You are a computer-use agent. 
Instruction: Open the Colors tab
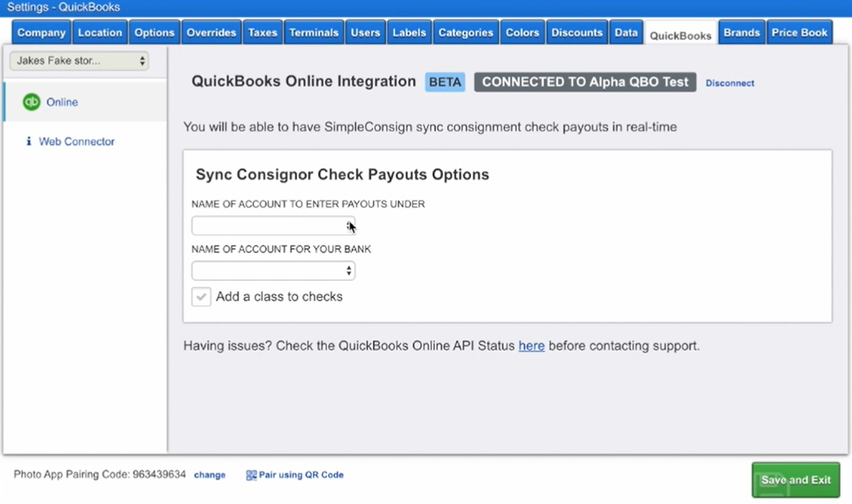(x=522, y=32)
